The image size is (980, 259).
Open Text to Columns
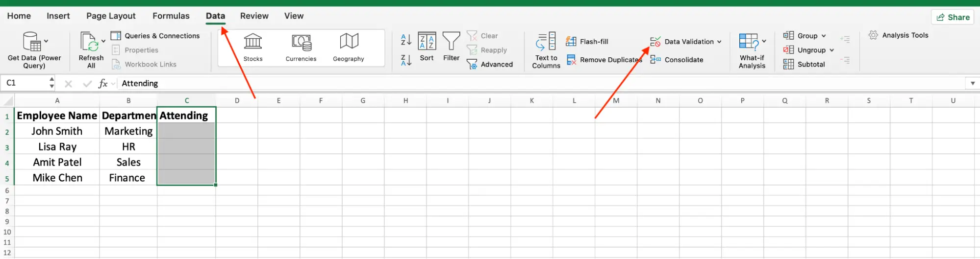tap(546, 50)
